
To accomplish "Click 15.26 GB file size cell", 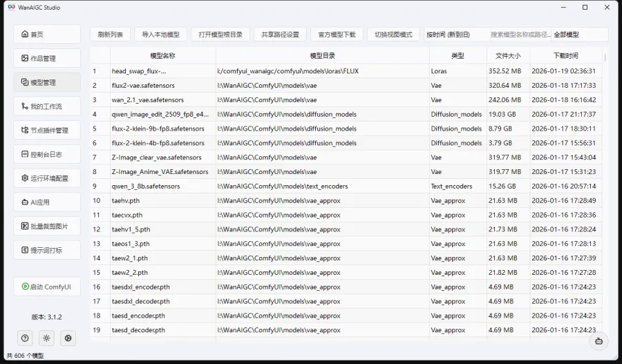I will pyautogui.click(x=508, y=186).
